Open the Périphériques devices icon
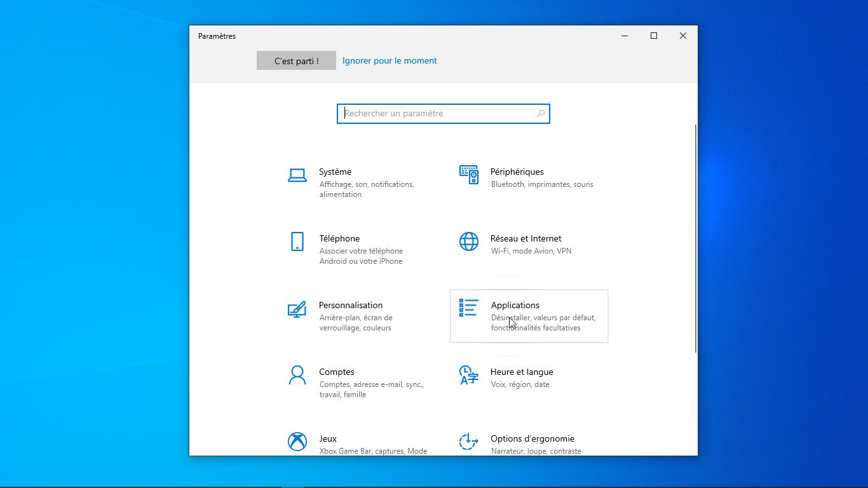This screenshot has width=868, height=488. tap(468, 175)
